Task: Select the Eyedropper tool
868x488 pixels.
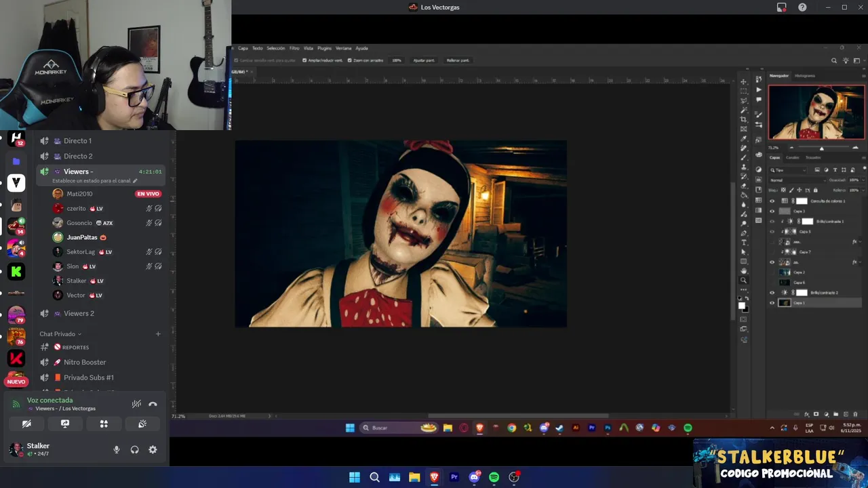Action: (744, 138)
